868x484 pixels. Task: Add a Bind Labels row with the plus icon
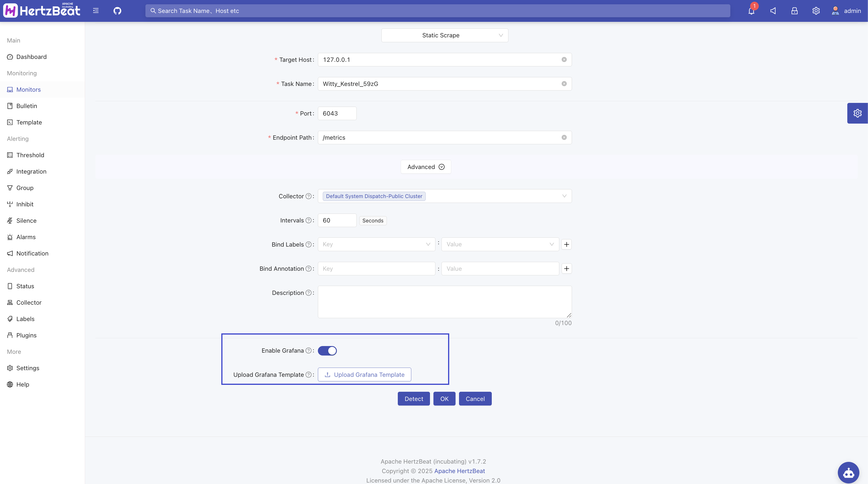point(566,244)
